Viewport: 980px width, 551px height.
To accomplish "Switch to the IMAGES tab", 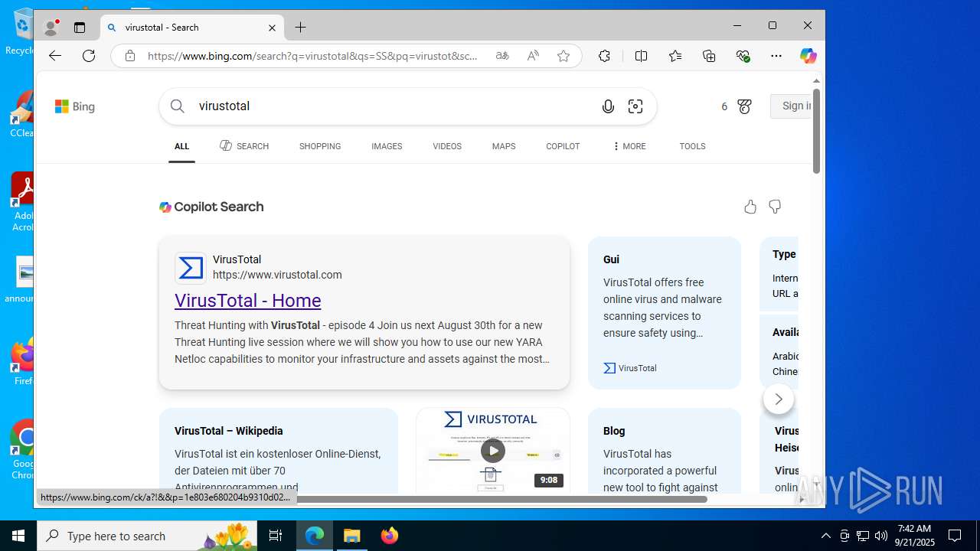I will tap(387, 146).
